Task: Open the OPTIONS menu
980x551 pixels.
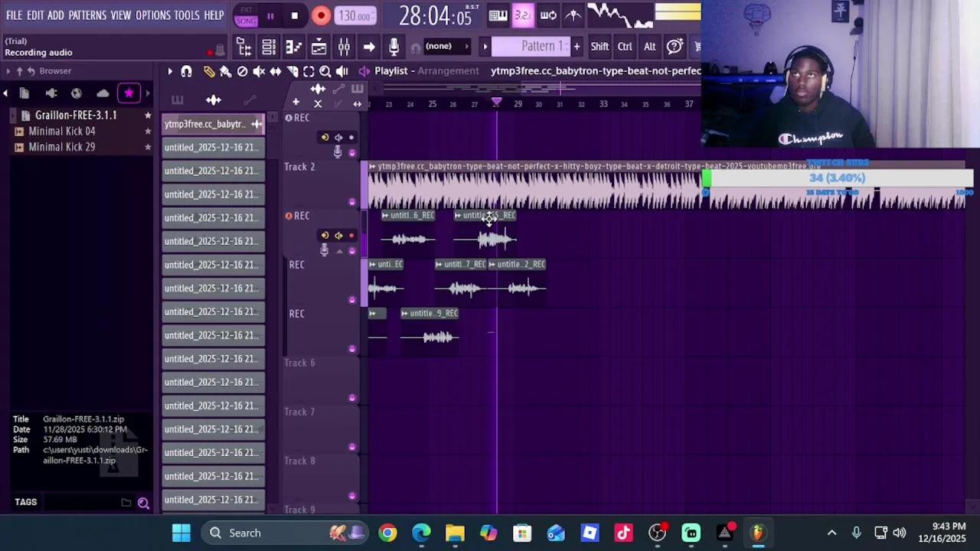Action: [x=153, y=15]
